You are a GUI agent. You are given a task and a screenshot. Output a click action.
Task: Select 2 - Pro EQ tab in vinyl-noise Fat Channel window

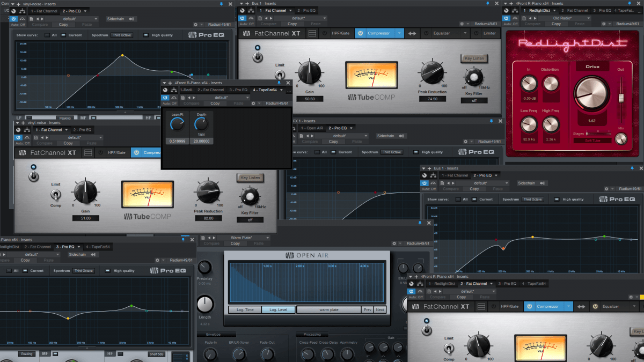tap(82, 130)
